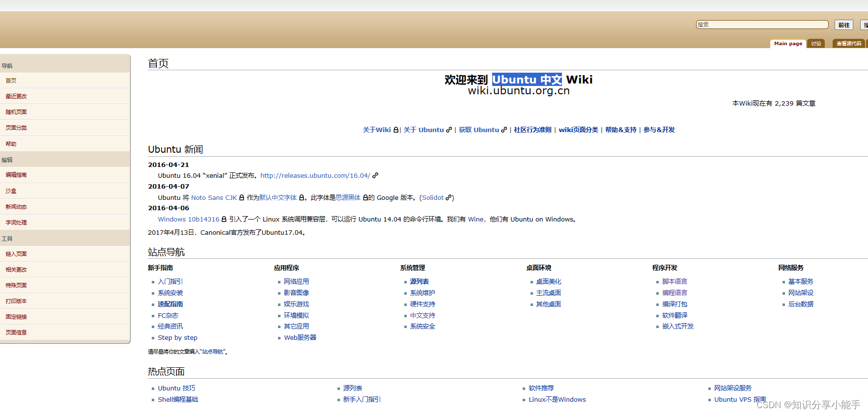
Task: Open releases.ubuntu.com/16.04 link
Action: click(x=315, y=175)
